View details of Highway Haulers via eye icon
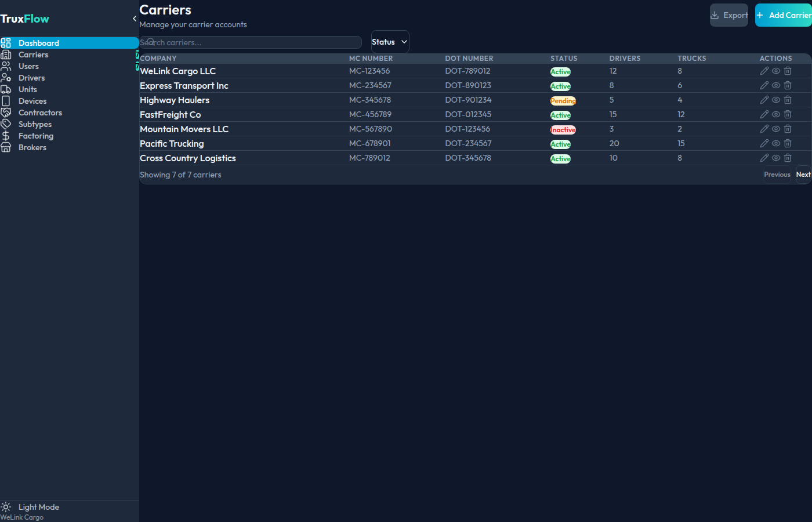The width and height of the screenshot is (812, 522). tap(775, 99)
